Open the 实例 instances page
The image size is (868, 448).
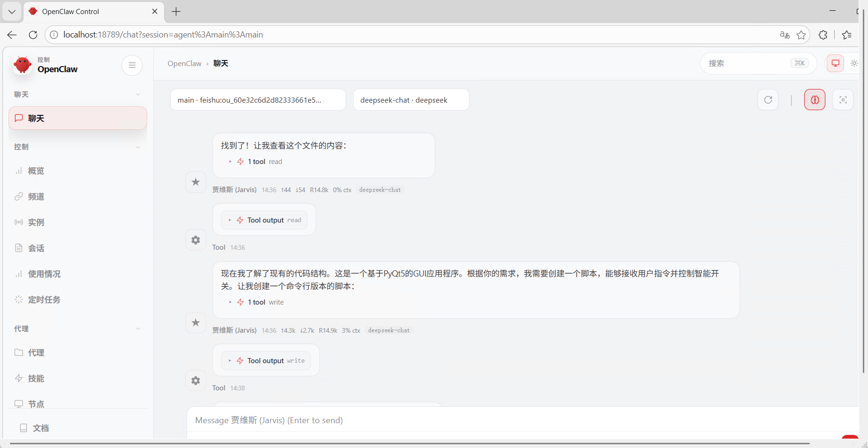coord(78,223)
